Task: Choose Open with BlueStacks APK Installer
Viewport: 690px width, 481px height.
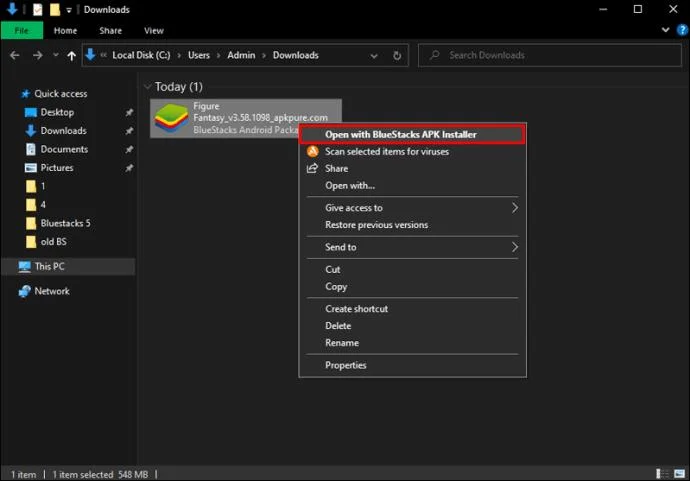Action: (x=400, y=134)
